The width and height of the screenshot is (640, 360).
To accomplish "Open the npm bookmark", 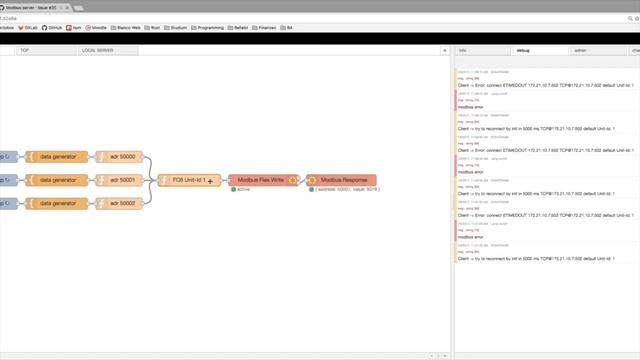I will [74, 28].
